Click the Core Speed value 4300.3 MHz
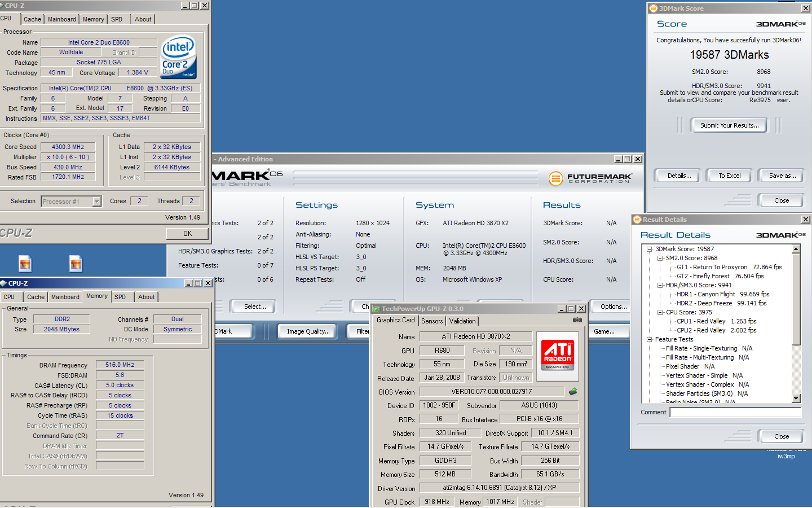This screenshot has height=508, width=812. tap(68, 147)
